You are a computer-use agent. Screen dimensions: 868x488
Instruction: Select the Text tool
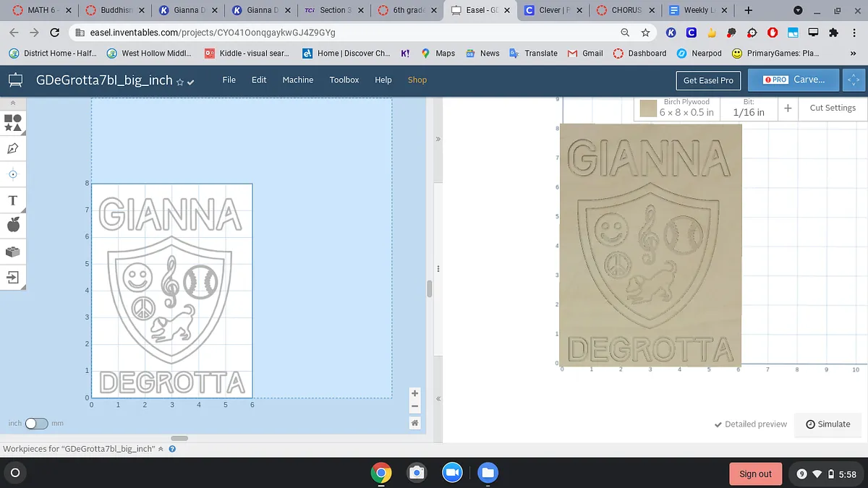(x=12, y=200)
